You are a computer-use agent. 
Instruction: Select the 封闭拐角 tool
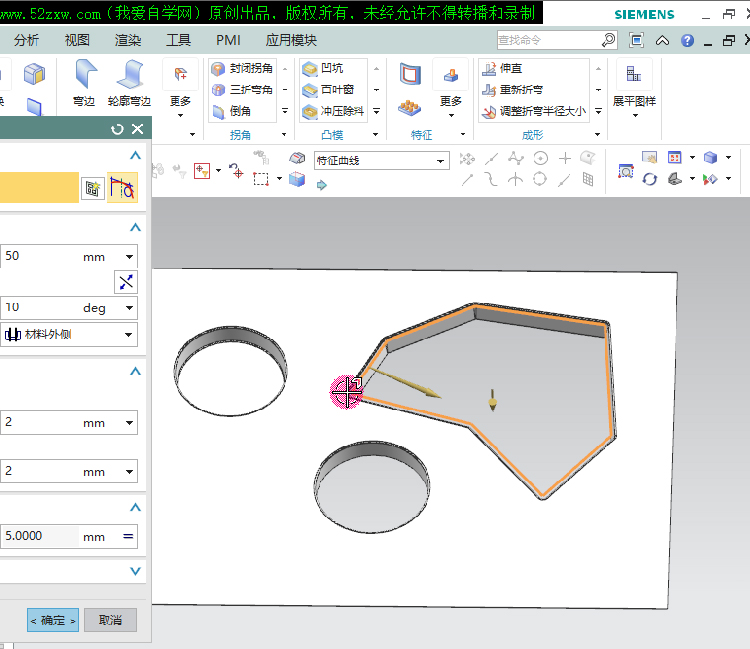click(x=243, y=68)
